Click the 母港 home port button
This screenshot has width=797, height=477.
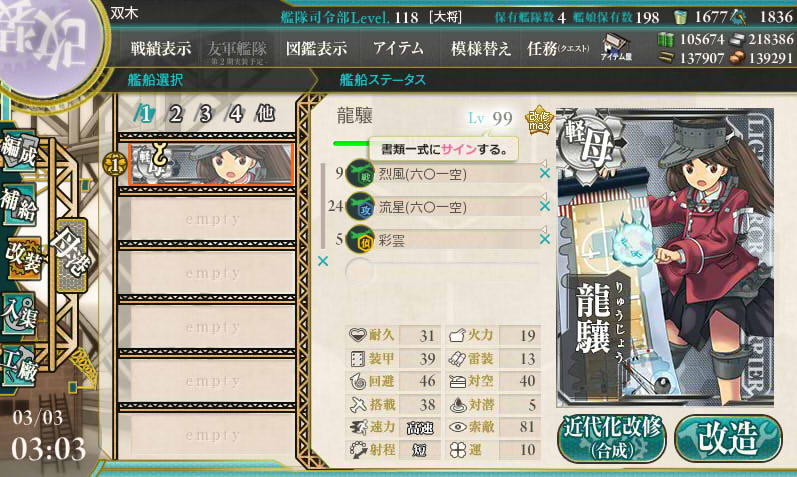tap(71, 255)
